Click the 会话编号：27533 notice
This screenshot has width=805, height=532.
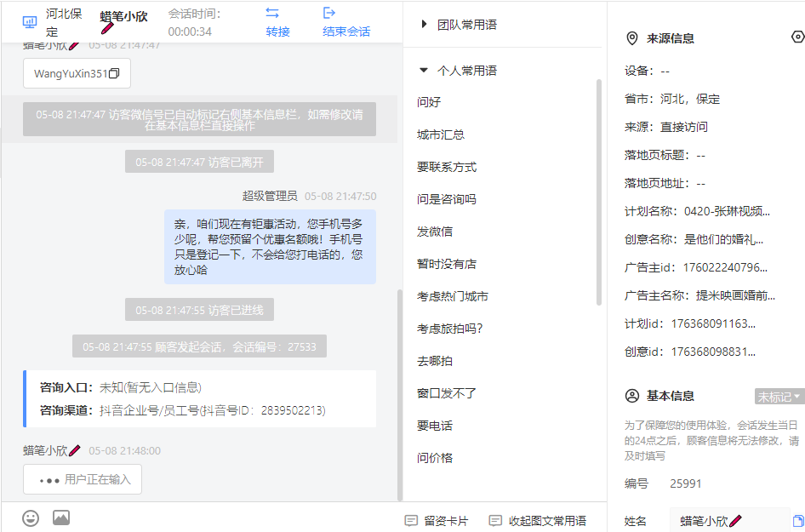click(199, 346)
